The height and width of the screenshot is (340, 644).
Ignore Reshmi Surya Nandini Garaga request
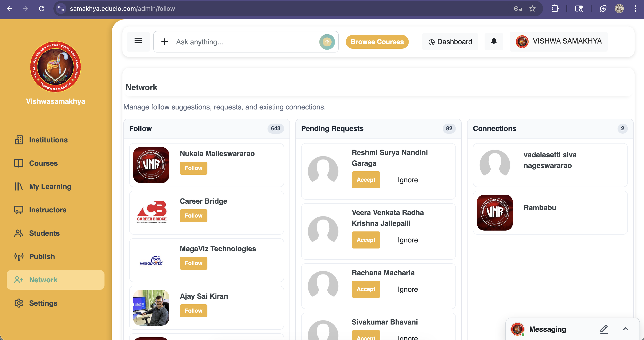[x=408, y=180]
